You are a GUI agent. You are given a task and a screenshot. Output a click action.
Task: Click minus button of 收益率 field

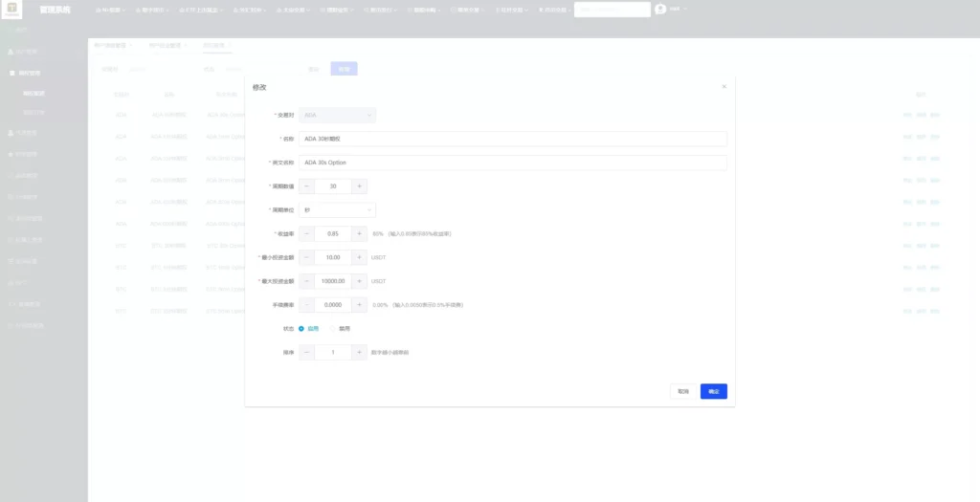pos(307,233)
